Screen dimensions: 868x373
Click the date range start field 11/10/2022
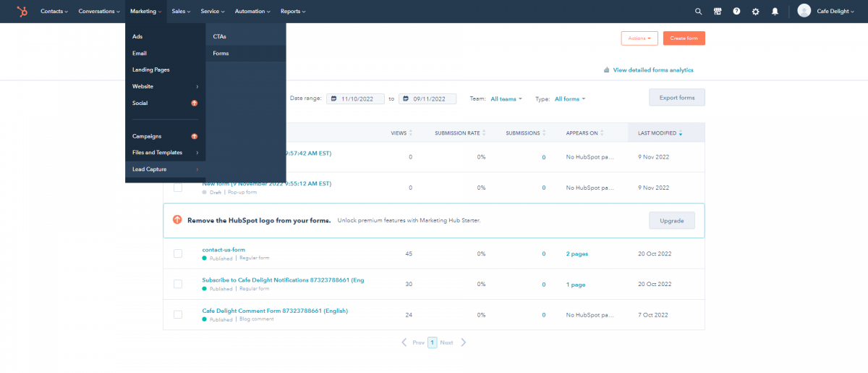point(355,99)
